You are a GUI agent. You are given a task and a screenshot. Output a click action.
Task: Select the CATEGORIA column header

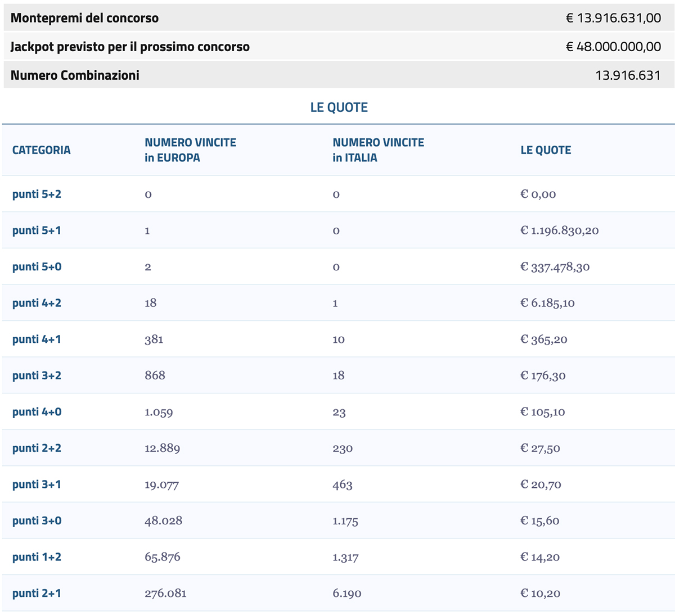pos(41,150)
